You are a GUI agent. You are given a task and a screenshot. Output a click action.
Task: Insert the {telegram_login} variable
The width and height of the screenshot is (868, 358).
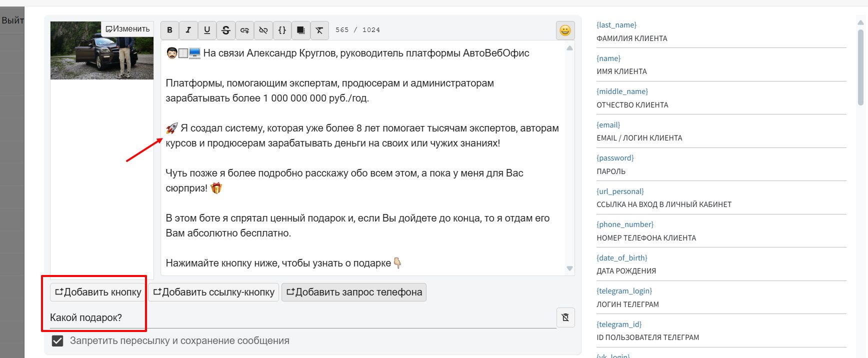click(x=624, y=291)
